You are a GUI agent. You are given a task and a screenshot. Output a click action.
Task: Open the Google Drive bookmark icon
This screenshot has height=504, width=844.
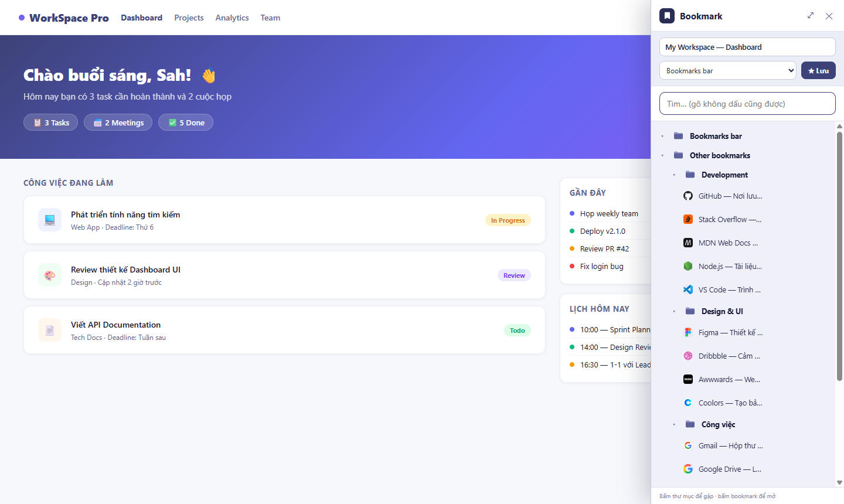tap(688, 469)
